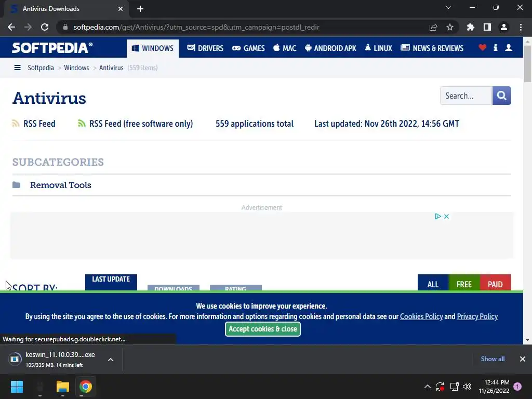Open the taskbar clock and date
This screenshot has height=399, width=532.
494,387
